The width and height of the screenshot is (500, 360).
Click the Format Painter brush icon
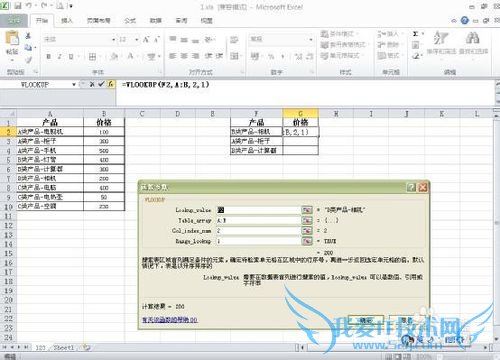pyautogui.click(x=28, y=60)
